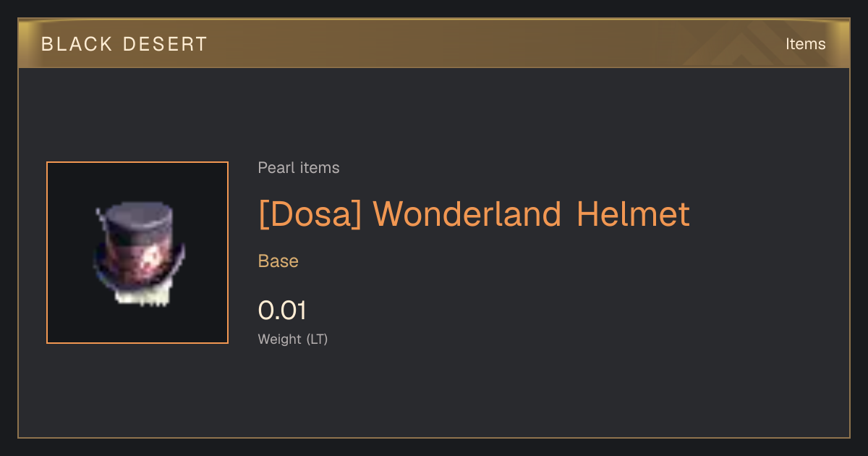Click the word Wonderland in the title
The width and height of the screenshot is (868, 456).
[467, 214]
